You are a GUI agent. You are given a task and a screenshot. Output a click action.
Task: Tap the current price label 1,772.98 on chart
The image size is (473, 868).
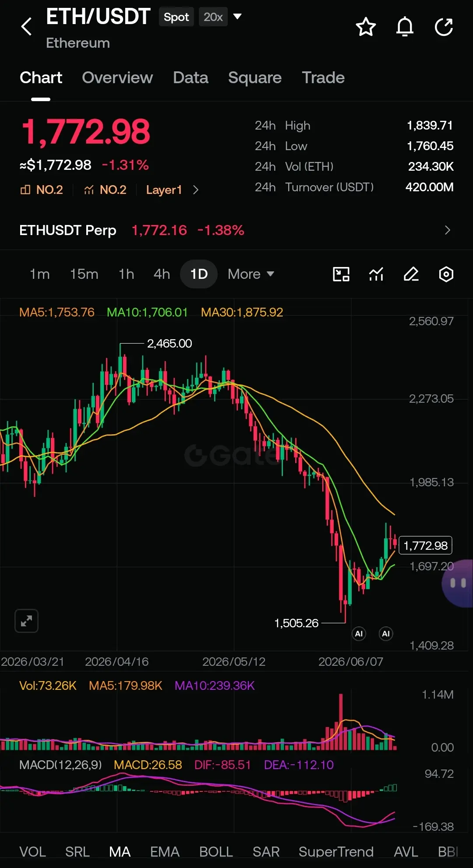425,545
